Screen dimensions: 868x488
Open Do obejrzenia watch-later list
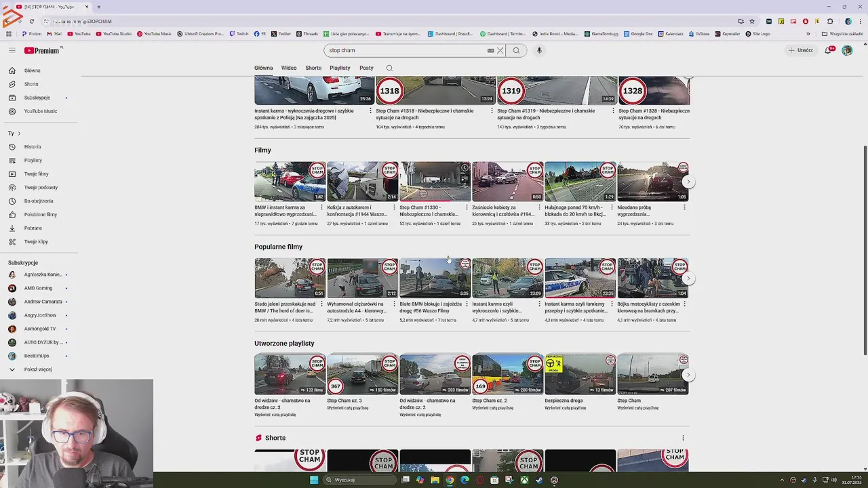point(39,201)
